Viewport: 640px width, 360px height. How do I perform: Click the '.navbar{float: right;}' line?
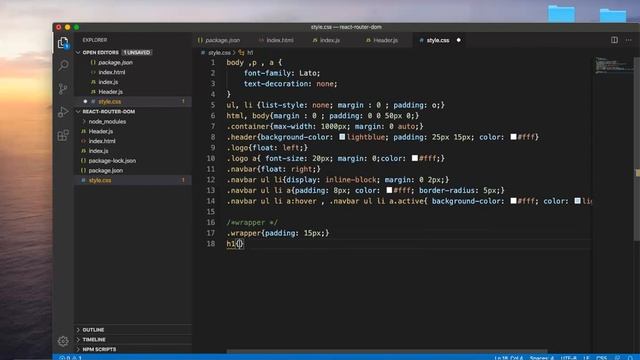point(273,169)
